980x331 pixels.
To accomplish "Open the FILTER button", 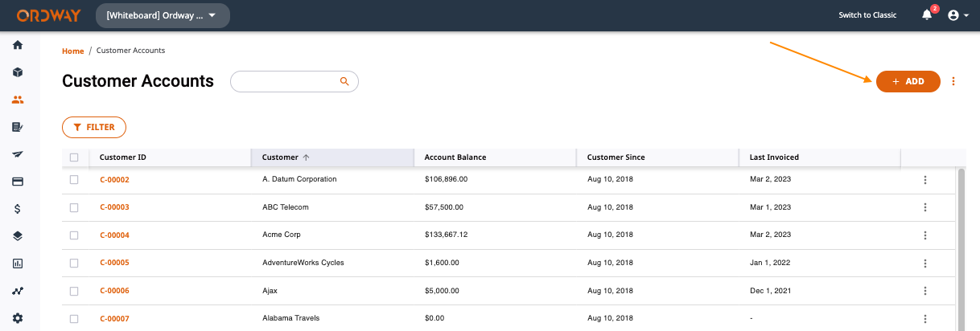I will (x=94, y=127).
